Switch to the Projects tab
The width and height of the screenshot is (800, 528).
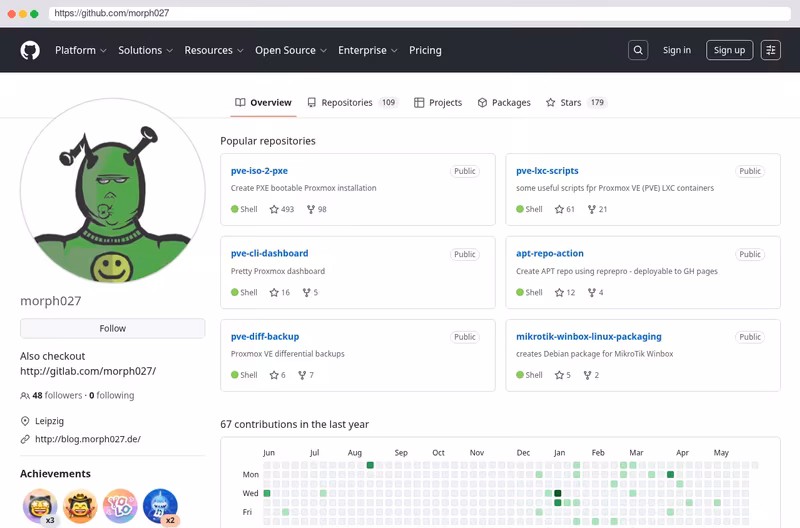[438, 103]
